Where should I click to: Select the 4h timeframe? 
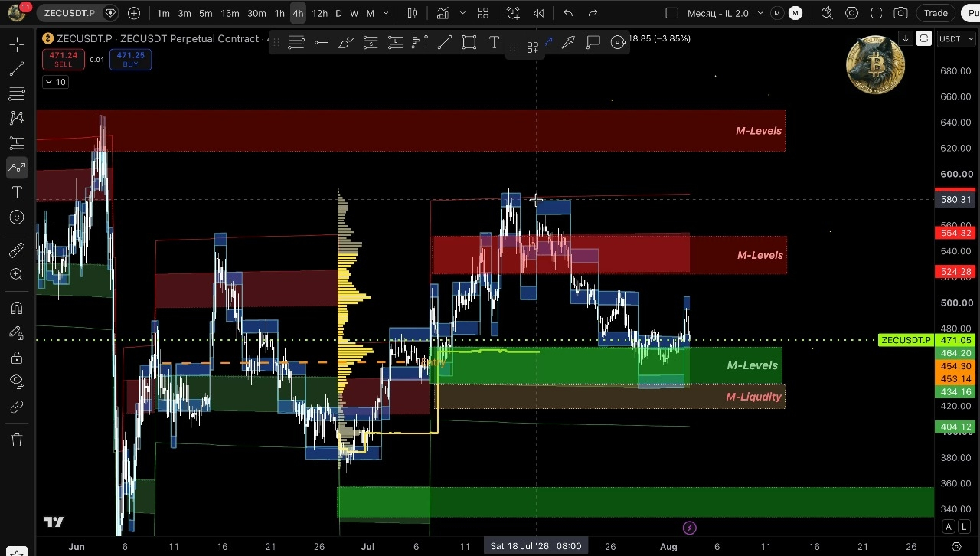(298, 13)
